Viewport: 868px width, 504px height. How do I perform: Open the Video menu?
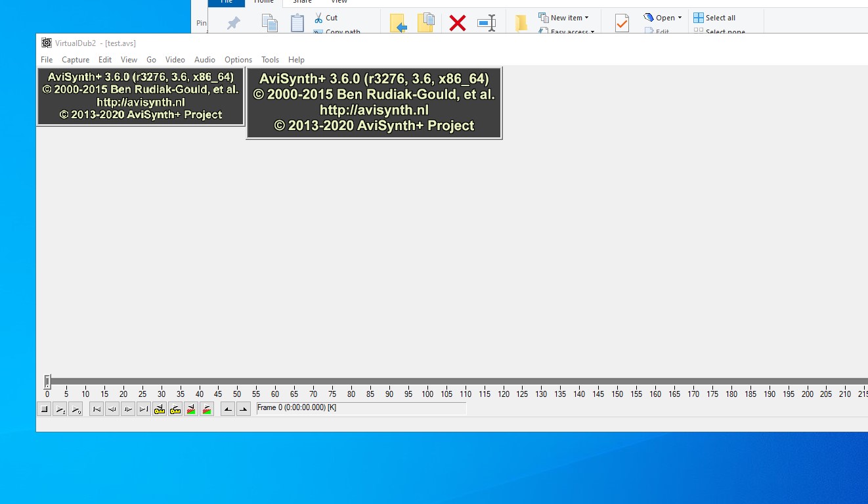(175, 60)
